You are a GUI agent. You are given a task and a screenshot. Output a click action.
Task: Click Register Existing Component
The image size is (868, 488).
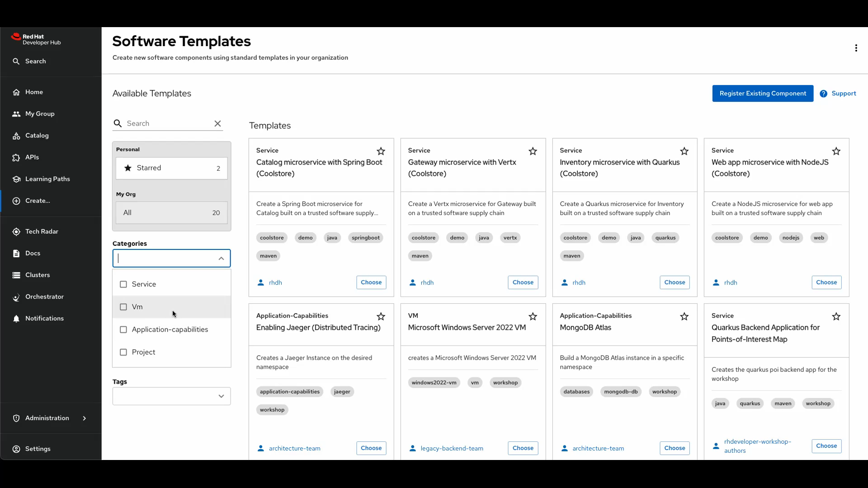point(763,93)
